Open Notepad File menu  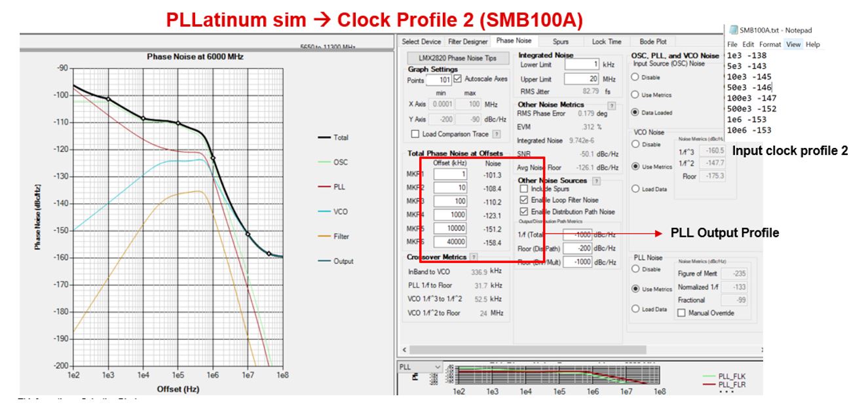(732, 44)
